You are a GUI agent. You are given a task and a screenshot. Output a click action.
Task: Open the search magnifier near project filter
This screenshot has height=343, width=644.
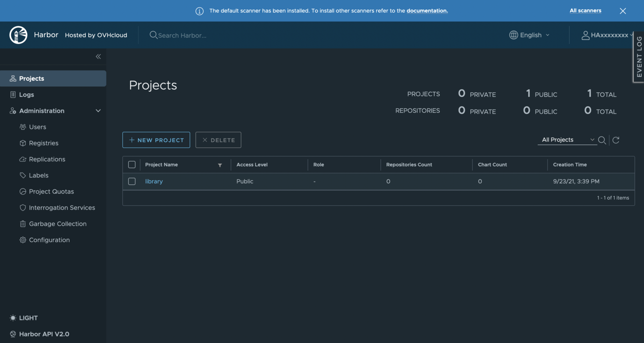click(602, 140)
